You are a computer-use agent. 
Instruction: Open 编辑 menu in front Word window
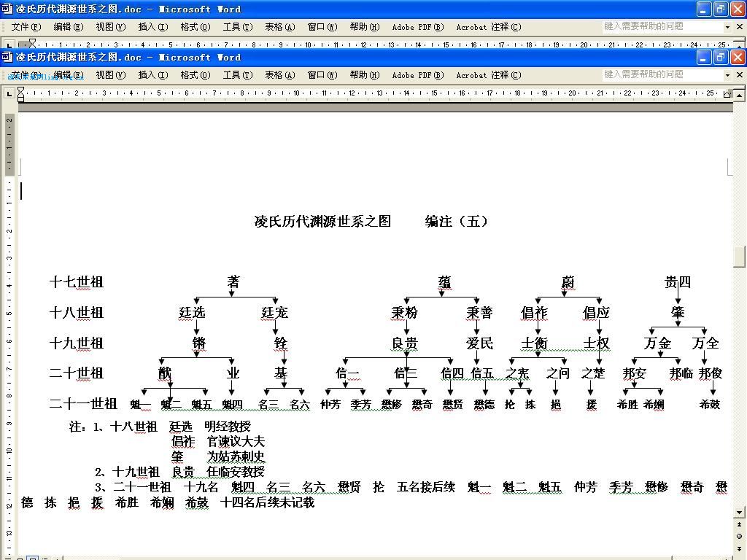[69, 75]
